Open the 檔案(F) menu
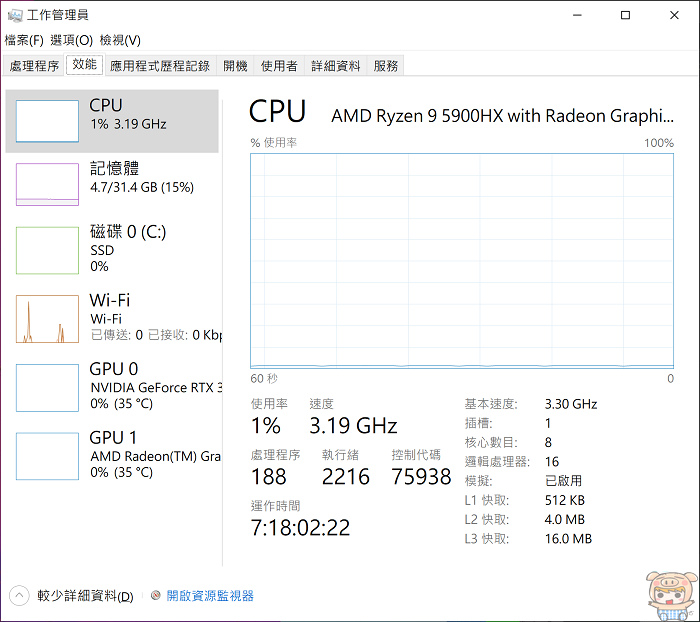This screenshot has height=622, width=700. click(24, 40)
